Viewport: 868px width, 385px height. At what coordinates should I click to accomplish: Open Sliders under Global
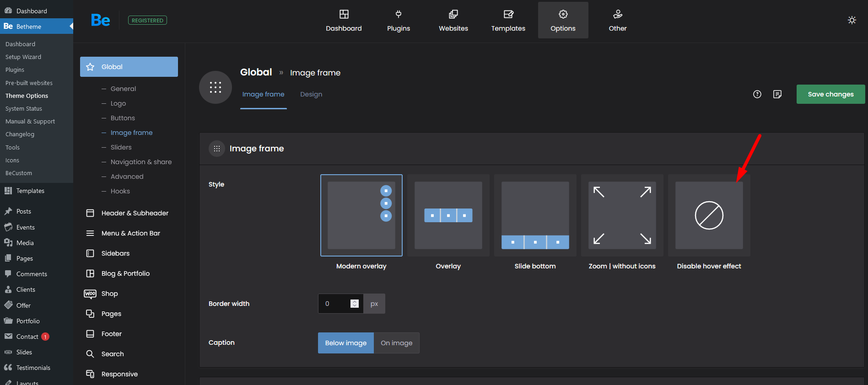click(121, 147)
